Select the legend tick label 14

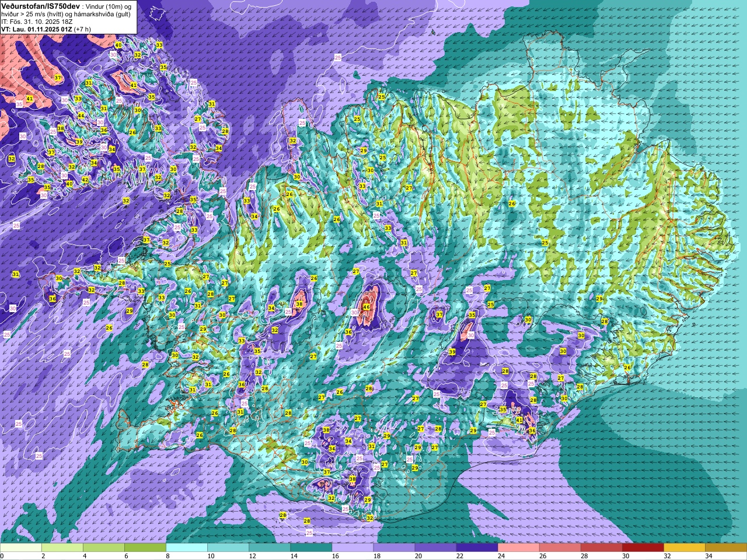click(x=294, y=556)
